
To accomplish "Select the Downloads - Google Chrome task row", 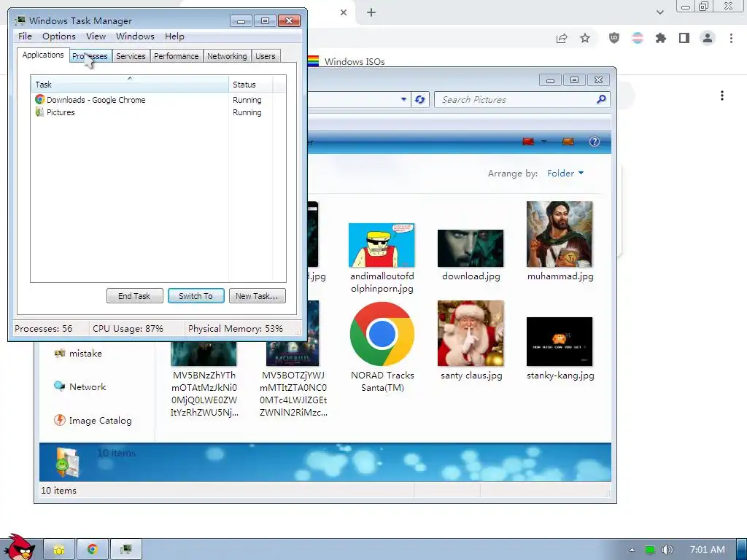I will pos(158,100).
